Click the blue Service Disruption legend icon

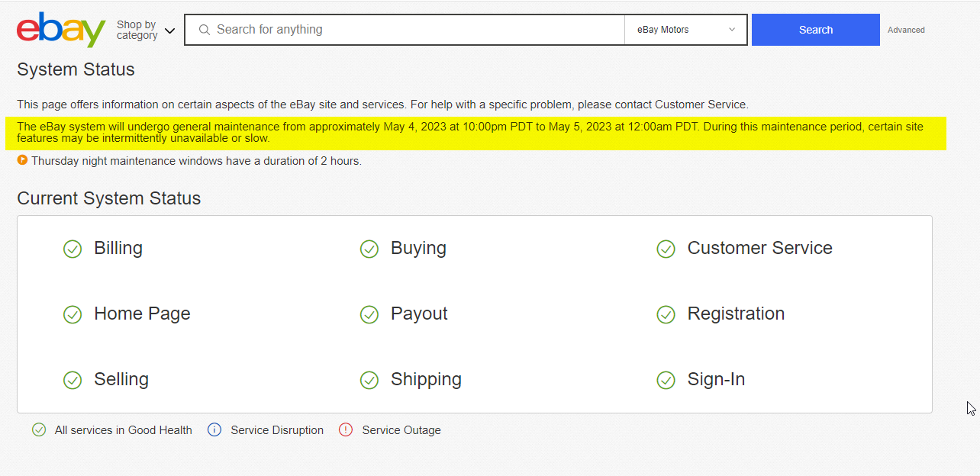[214, 430]
